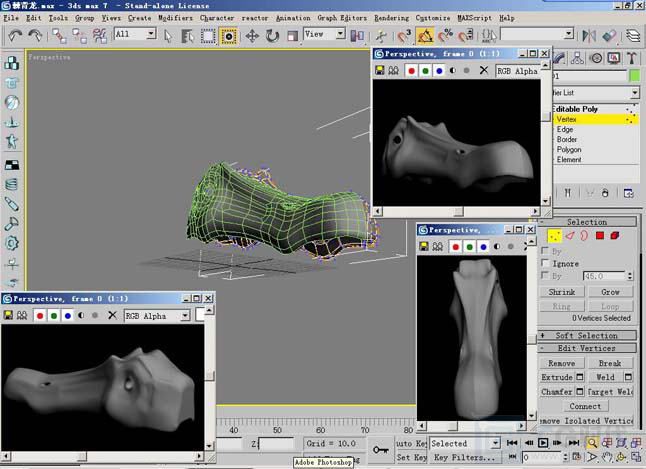Click the Key Filters button
Image resolution: width=646 pixels, height=469 pixels.
coord(465,457)
